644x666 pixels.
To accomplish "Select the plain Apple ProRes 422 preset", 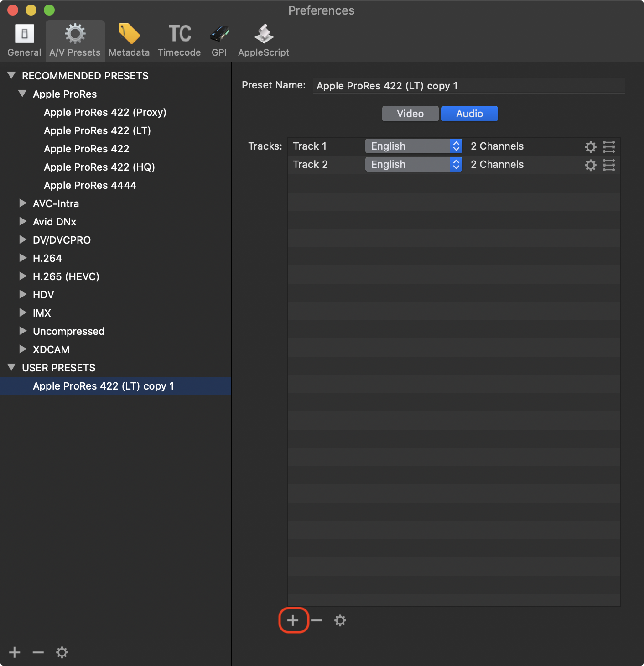I will pyautogui.click(x=87, y=149).
